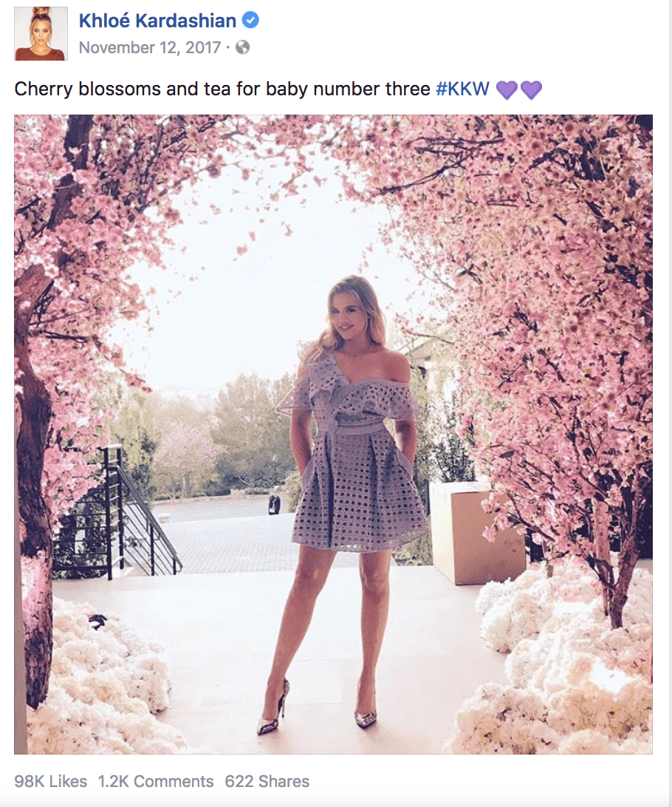
Task: Open the cherry blossom post photo
Action: coord(333,435)
